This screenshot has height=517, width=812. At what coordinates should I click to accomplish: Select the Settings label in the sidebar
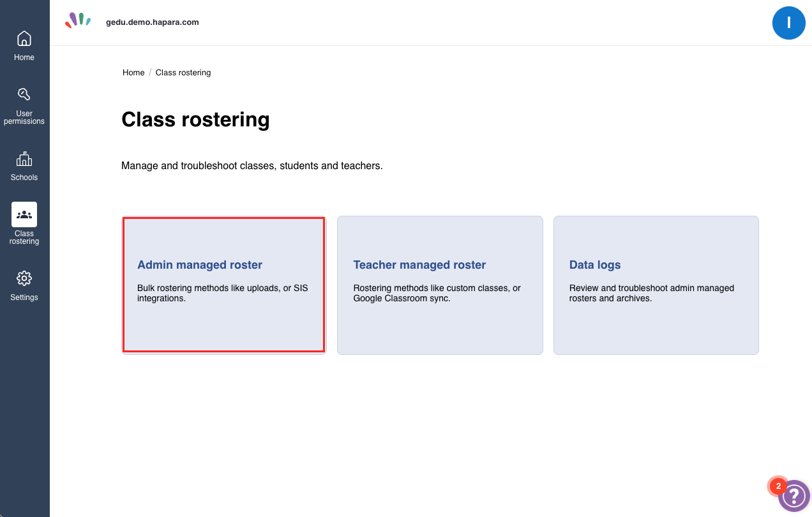(24, 297)
